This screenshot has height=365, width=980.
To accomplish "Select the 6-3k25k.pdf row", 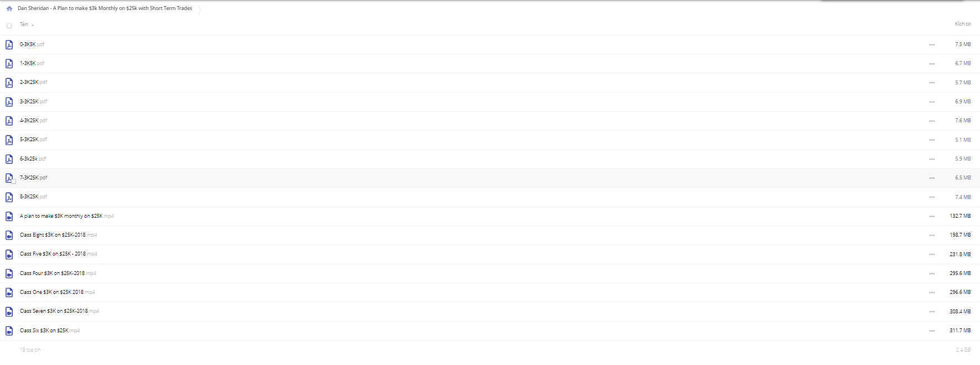I will pos(490,159).
